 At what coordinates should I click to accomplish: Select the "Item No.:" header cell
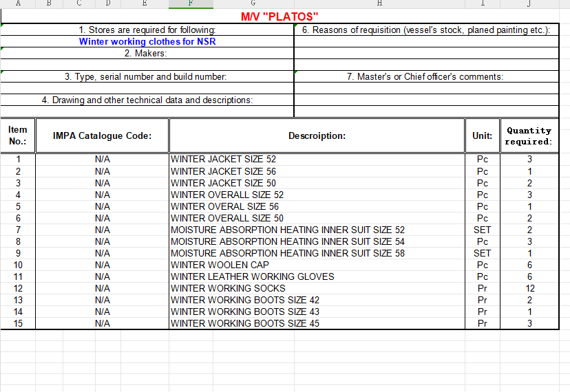(x=18, y=136)
